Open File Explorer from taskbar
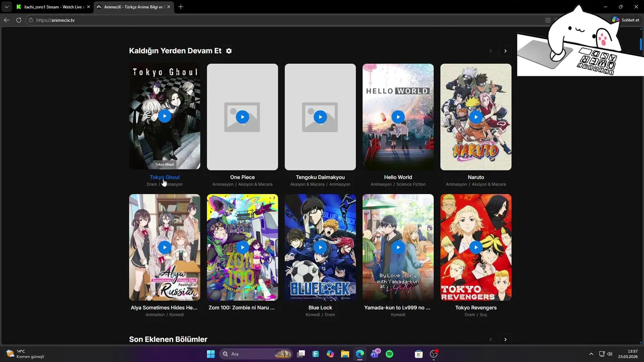 point(345,354)
